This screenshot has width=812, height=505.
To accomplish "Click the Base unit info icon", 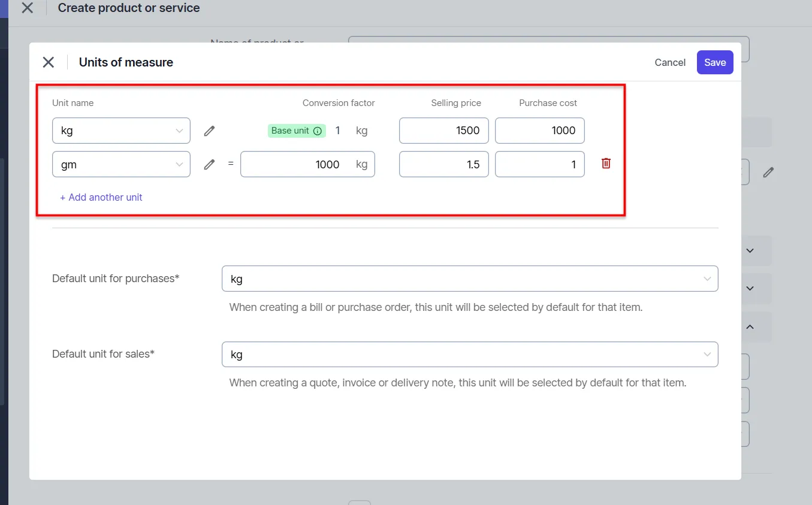I will [316, 130].
